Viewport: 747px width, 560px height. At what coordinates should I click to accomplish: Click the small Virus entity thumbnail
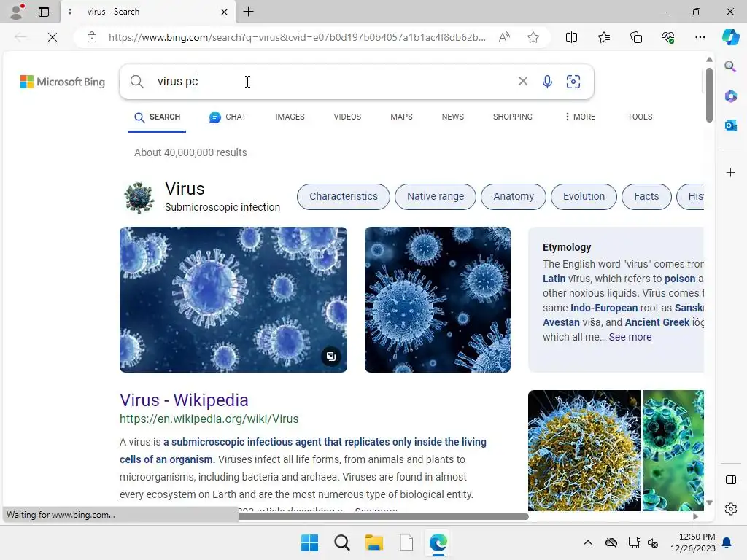tap(139, 197)
